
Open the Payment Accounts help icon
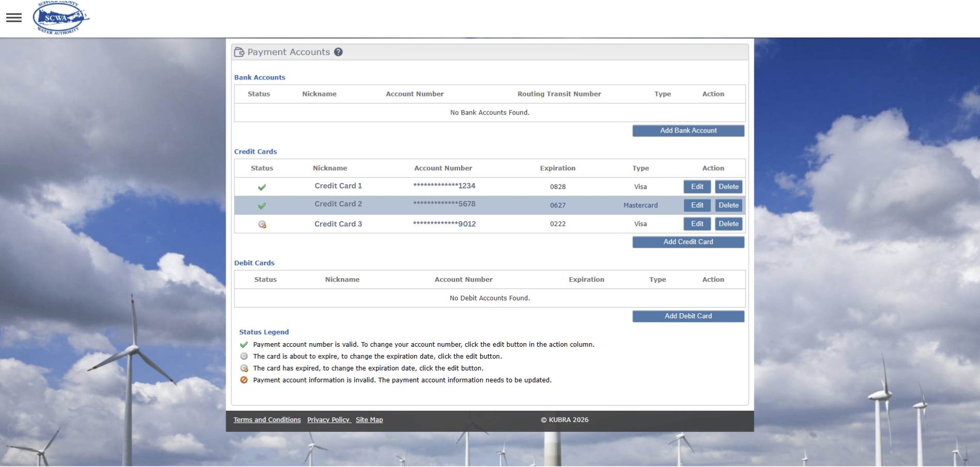click(339, 52)
